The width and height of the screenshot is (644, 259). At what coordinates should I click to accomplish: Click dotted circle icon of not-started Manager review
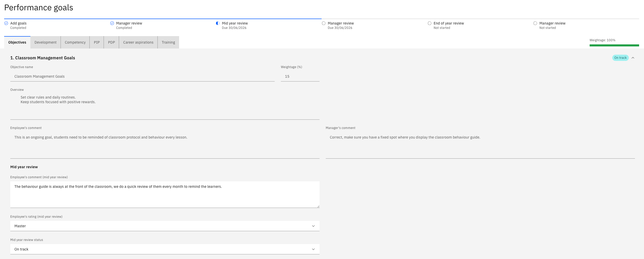[x=535, y=23]
